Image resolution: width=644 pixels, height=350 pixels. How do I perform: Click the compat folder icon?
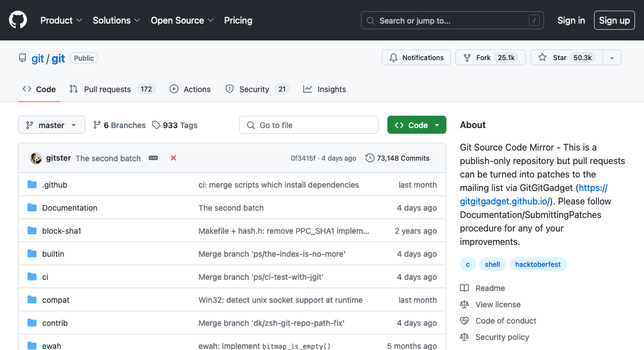click(32, 299)
